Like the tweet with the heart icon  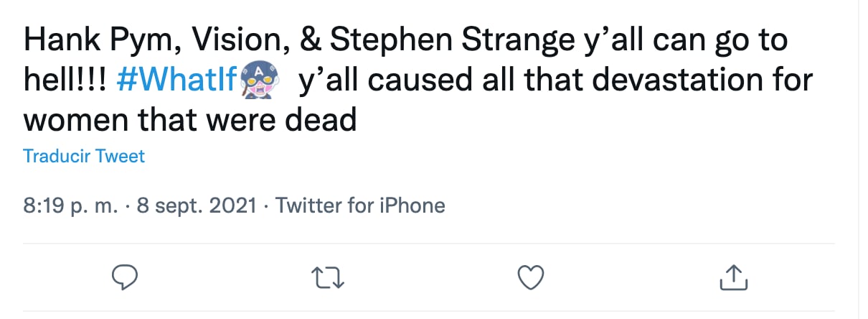click(x=531, y=277)
